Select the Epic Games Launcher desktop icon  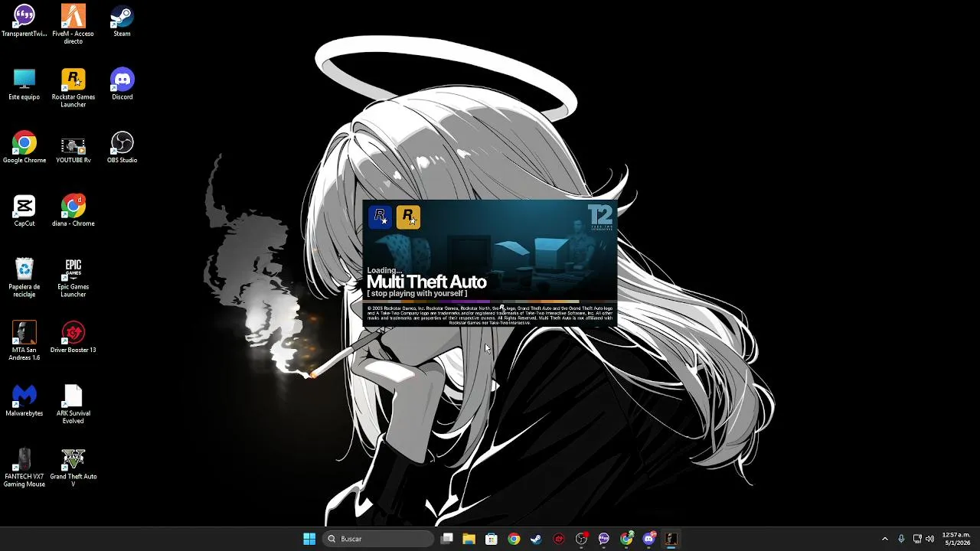73,278
